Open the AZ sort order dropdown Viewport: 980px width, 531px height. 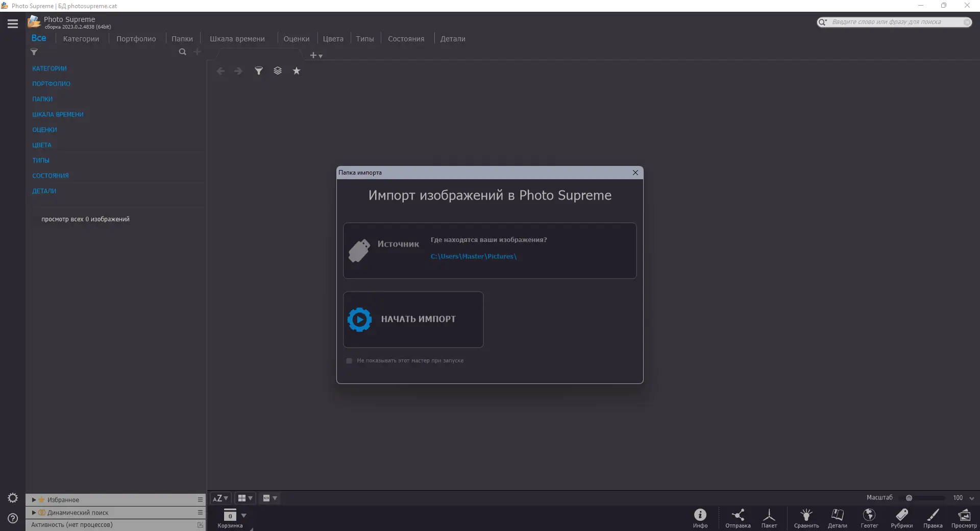coord(220,498)
